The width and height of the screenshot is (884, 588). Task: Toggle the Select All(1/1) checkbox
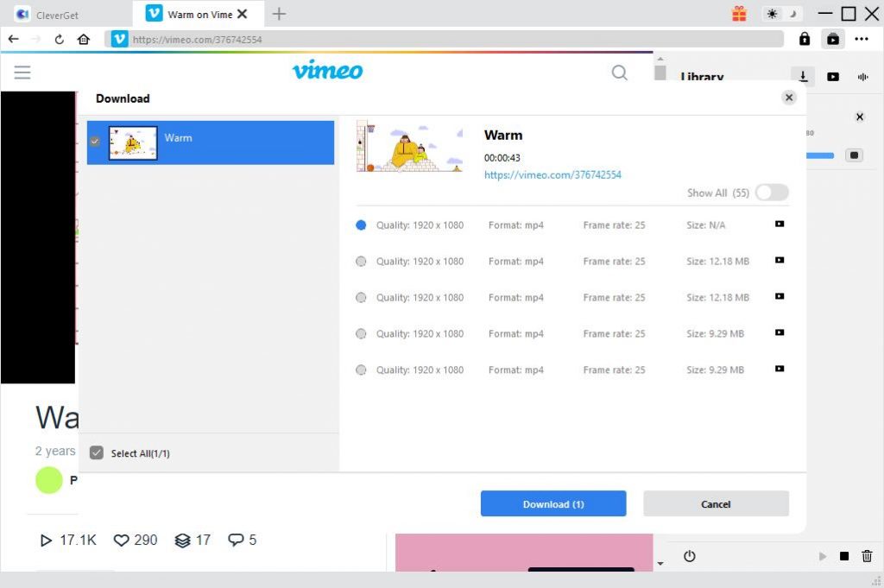point(97,452)
